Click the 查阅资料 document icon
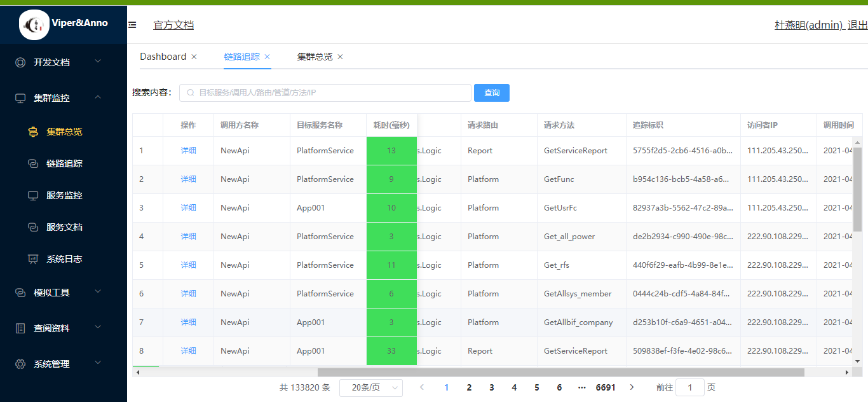The image size is (868, 402). [20, 328]
